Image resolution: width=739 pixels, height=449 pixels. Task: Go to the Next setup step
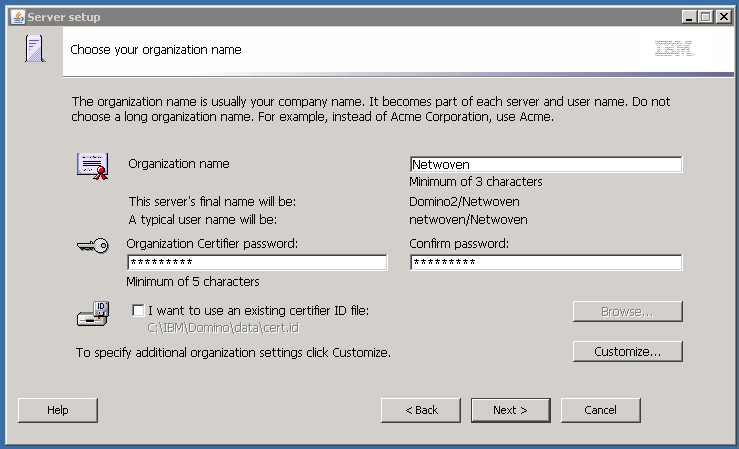tap(510, 410)
